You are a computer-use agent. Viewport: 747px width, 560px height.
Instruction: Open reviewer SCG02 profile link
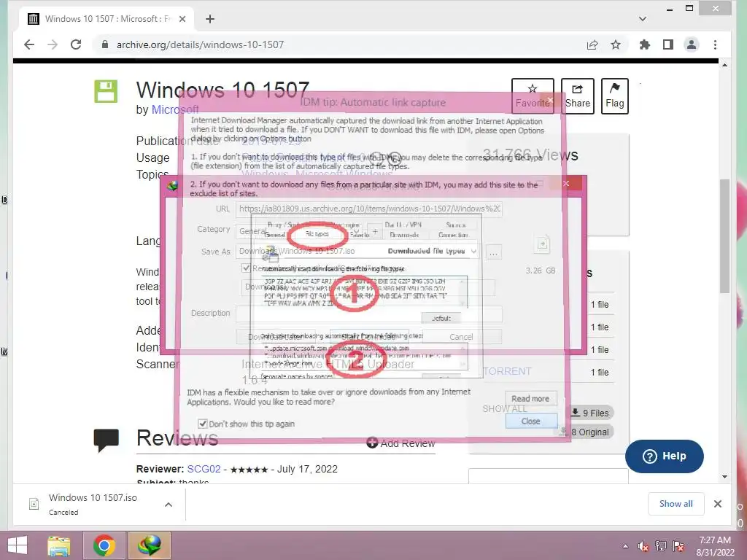tap(204, 469)
